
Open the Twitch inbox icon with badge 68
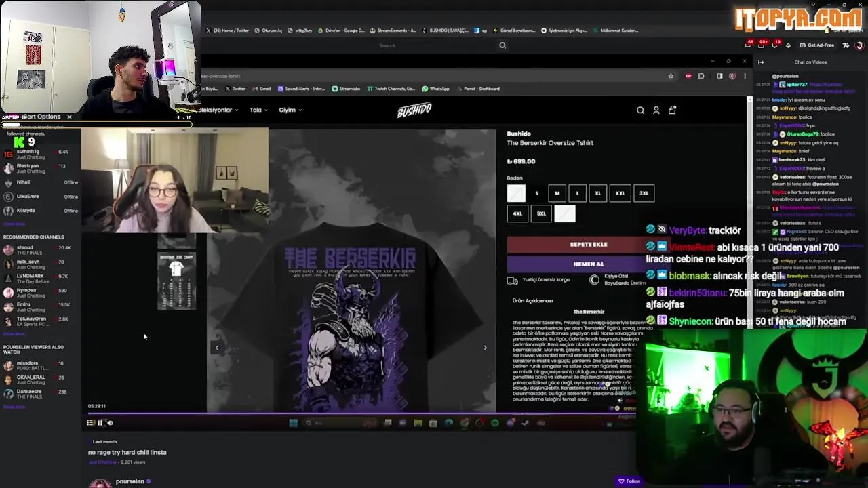point(749,45)
